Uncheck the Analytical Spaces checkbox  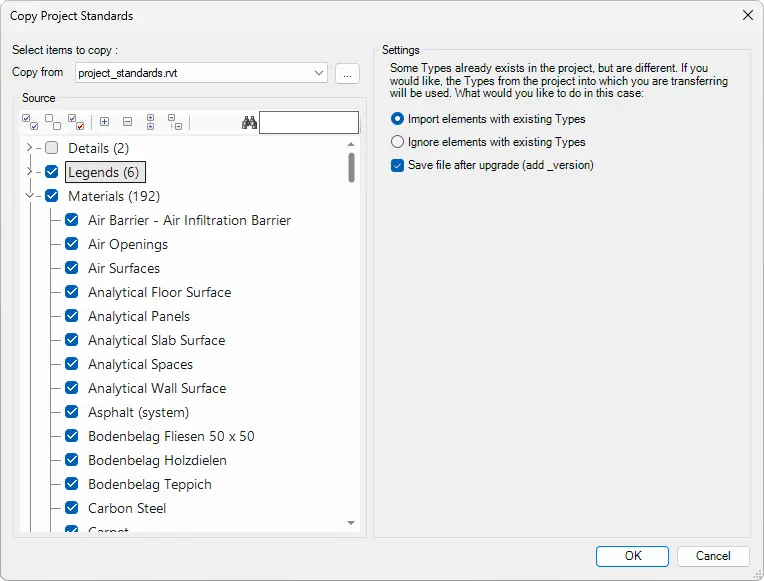(72, 364)
